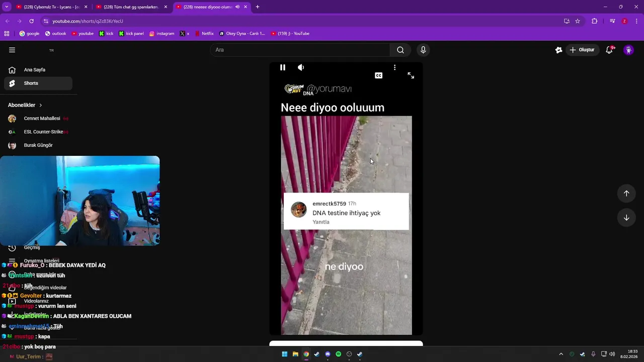Open the Short's three-dot more options menu
Screen dimensions: 644x362
(x=394, y=67)
